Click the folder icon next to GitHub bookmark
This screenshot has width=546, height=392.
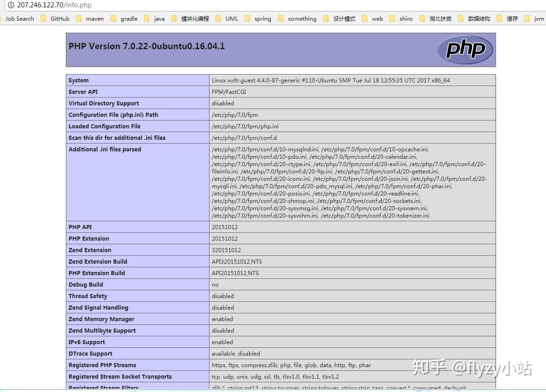(42, 18)
